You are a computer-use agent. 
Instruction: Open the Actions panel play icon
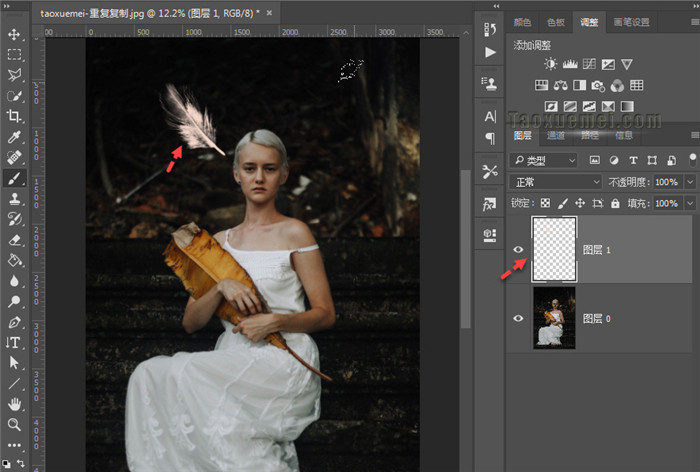tap(490, 52)
